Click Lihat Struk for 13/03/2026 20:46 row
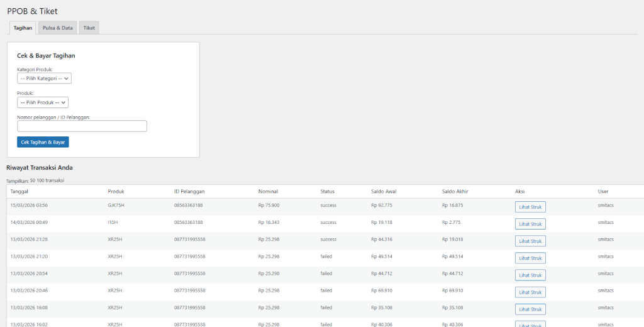The height and width of the screenshot is (327, 644). point(530,292)
